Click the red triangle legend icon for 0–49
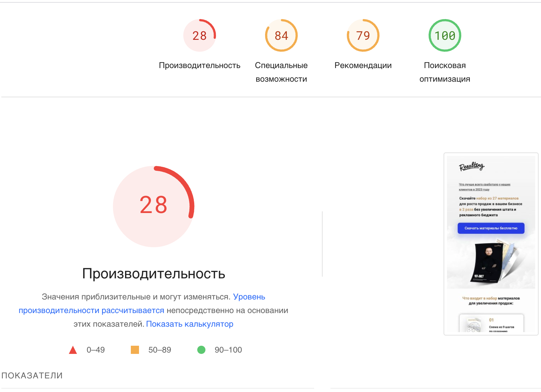 point(73,350)
